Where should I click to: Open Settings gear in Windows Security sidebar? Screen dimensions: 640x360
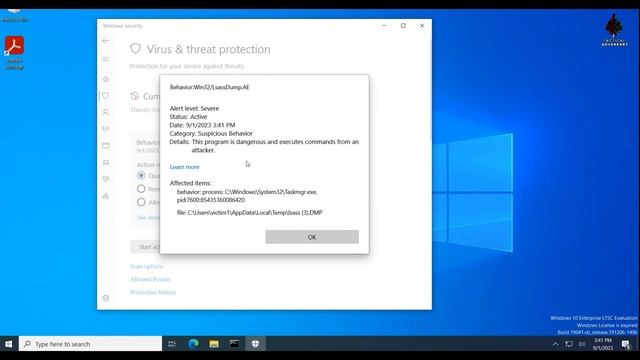click(x=106, y=298)
